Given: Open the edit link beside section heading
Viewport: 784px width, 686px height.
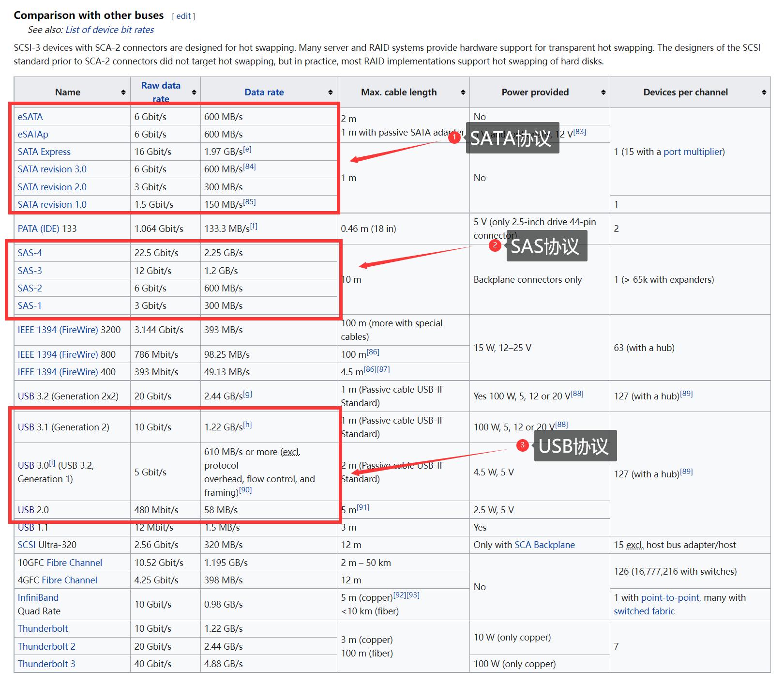Looking at the screenshot, I should (183, 16).
